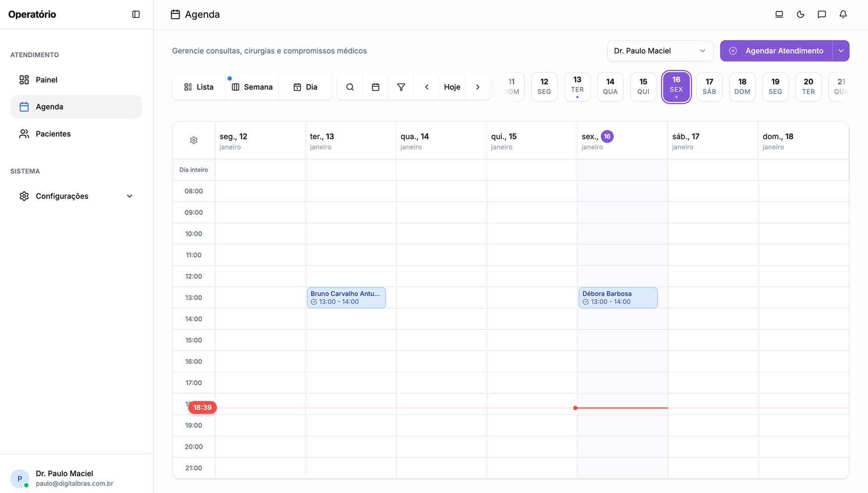The image size is (868, 493).
Task: Open the Agendar Atendimento dropdown arrow
Action: (x=840, y=50)
